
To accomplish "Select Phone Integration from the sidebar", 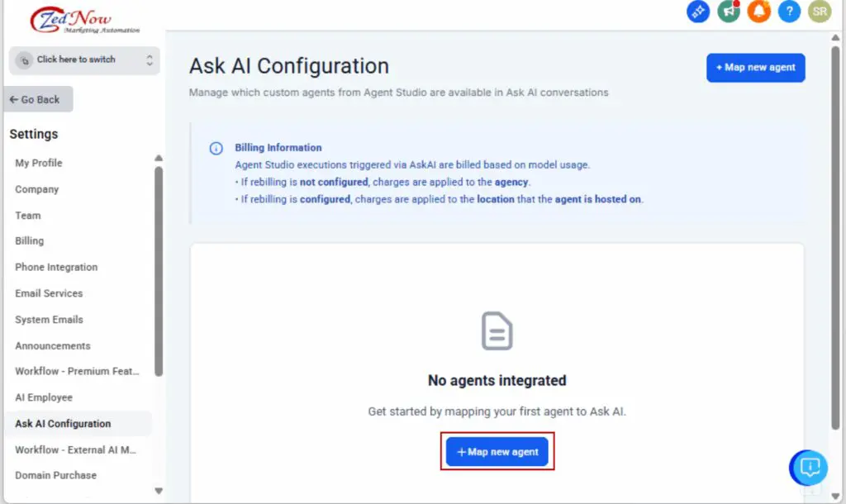I will 56,267.
